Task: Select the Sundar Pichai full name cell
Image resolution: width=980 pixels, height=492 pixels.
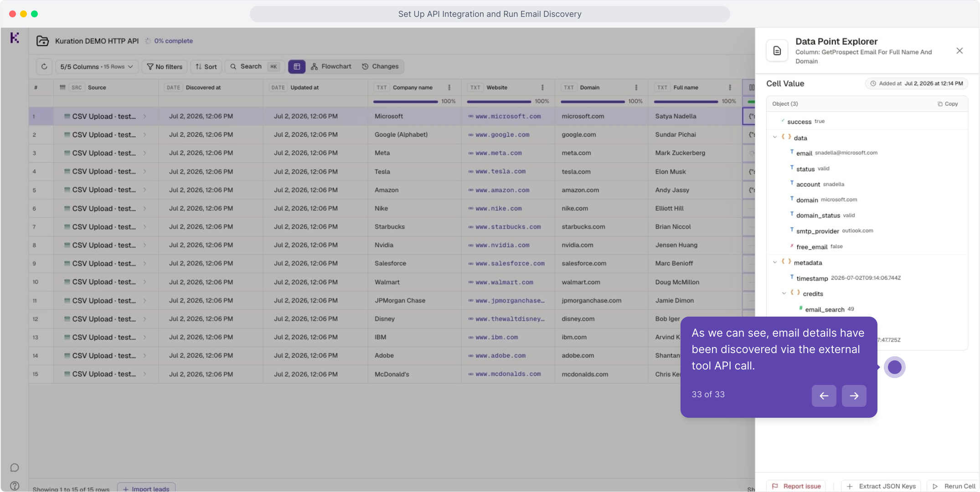Action: click(695, 135)
